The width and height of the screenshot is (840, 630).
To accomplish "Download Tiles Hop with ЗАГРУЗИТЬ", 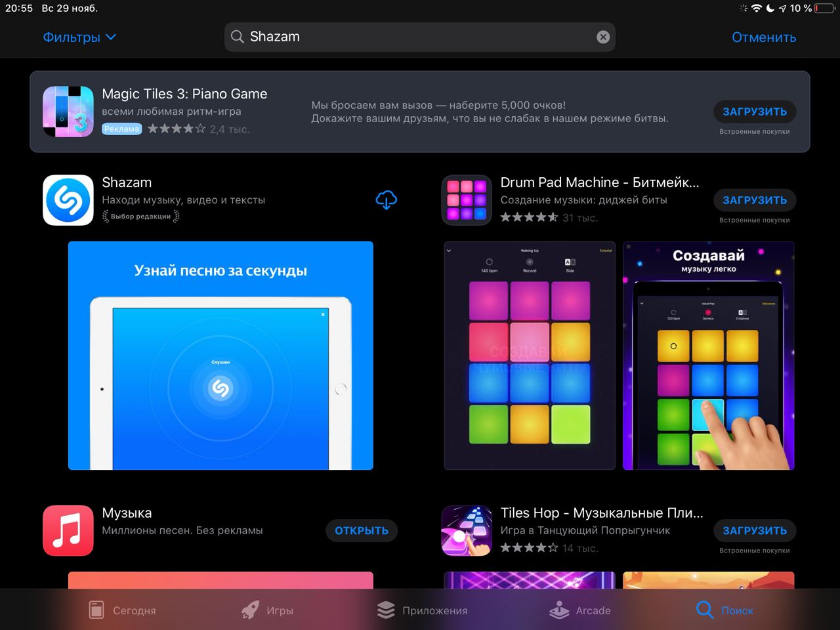I will (x=755, y=531).
